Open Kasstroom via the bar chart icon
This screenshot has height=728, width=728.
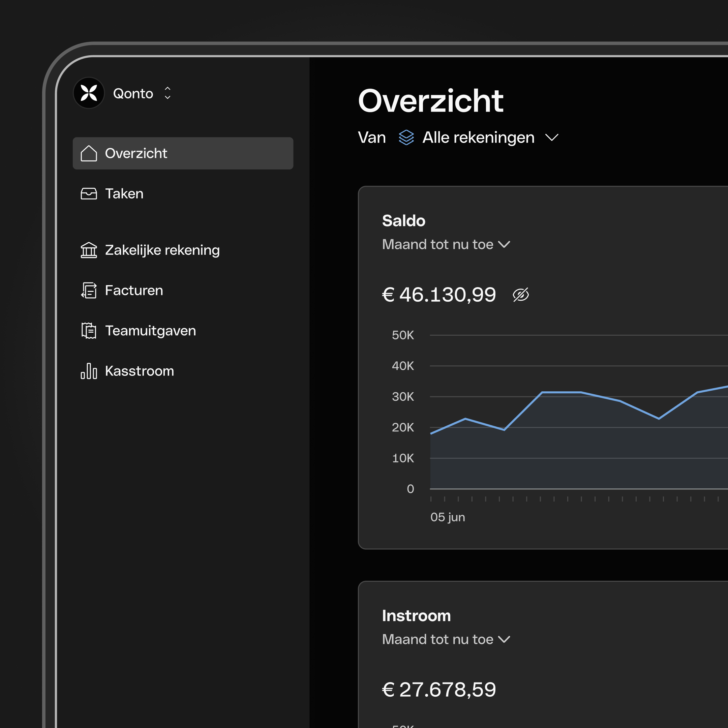(89, 371)
